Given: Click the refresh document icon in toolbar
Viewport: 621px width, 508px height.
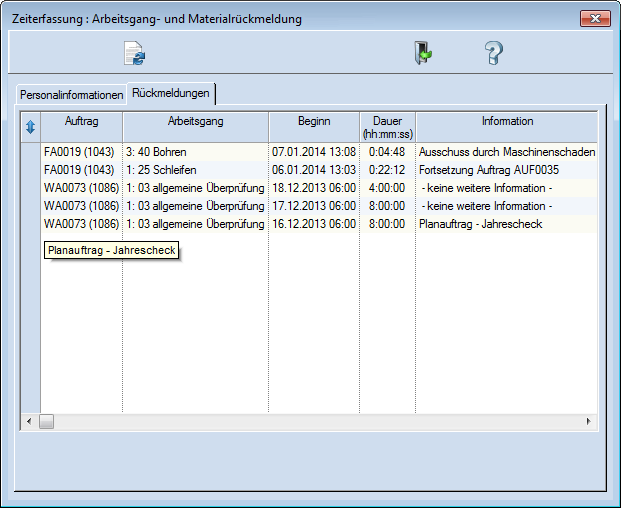Looking at the screenshot, I should [x=134, y=54].
